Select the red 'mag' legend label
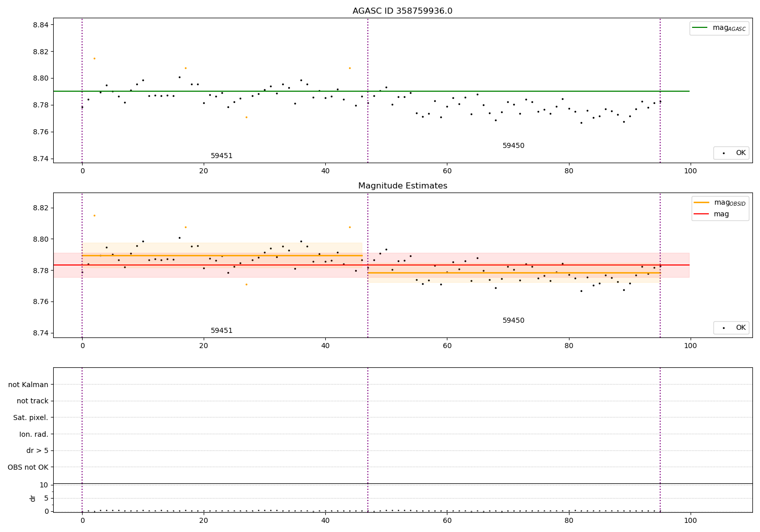This screenshot has width=760, height=532. pyautogui.click(x=721, y=214)
